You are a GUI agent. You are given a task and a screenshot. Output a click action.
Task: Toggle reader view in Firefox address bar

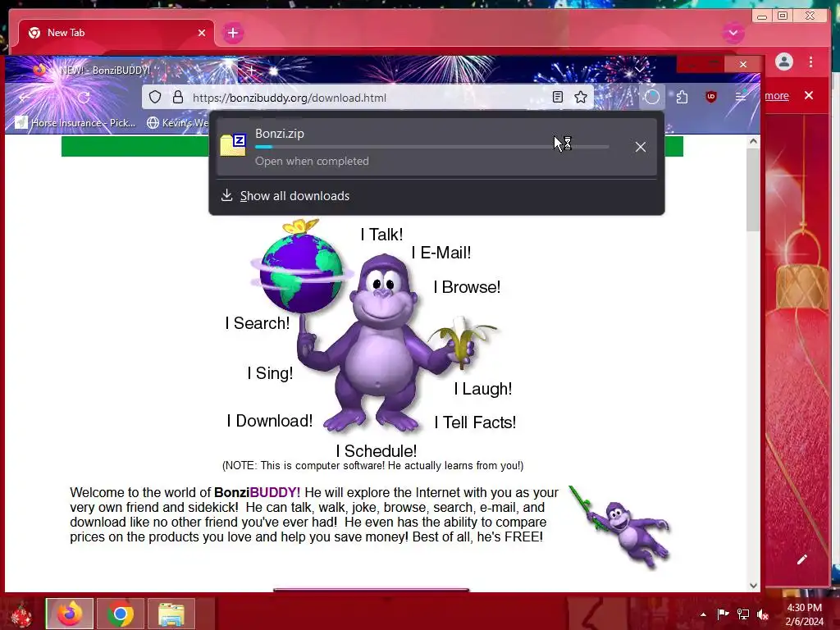point(558,97)
